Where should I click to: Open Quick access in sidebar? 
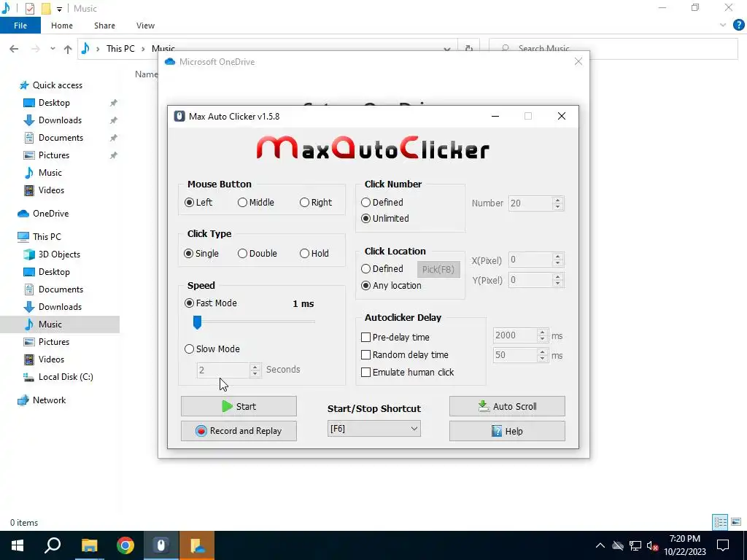click(51, 85)
